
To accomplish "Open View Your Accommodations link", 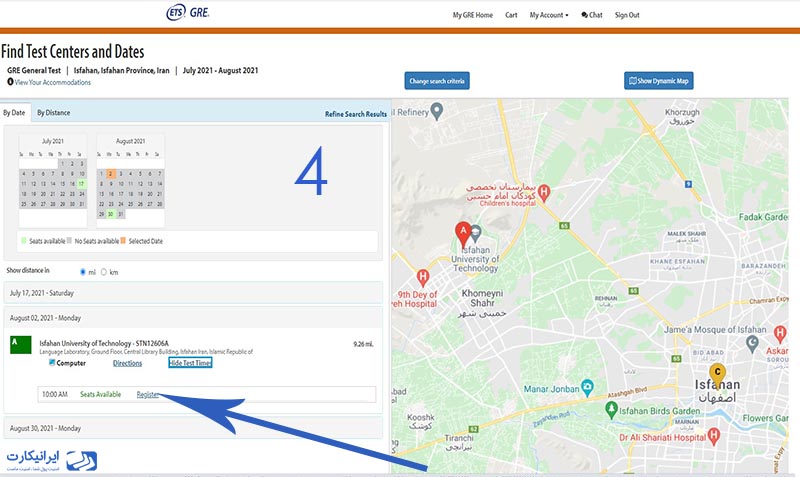I will pyautogui.click(x=53, y=82).
